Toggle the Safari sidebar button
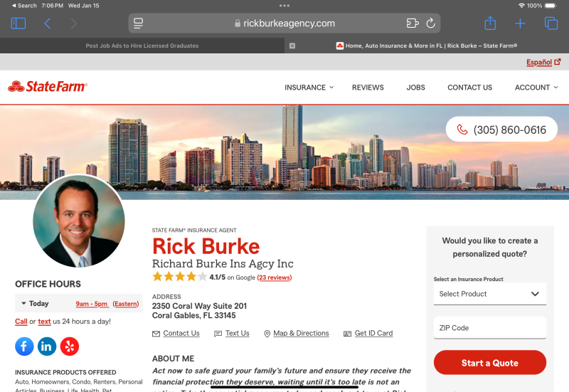The height and width of the screenshot is (392, 569). click(x=18, y=23)
